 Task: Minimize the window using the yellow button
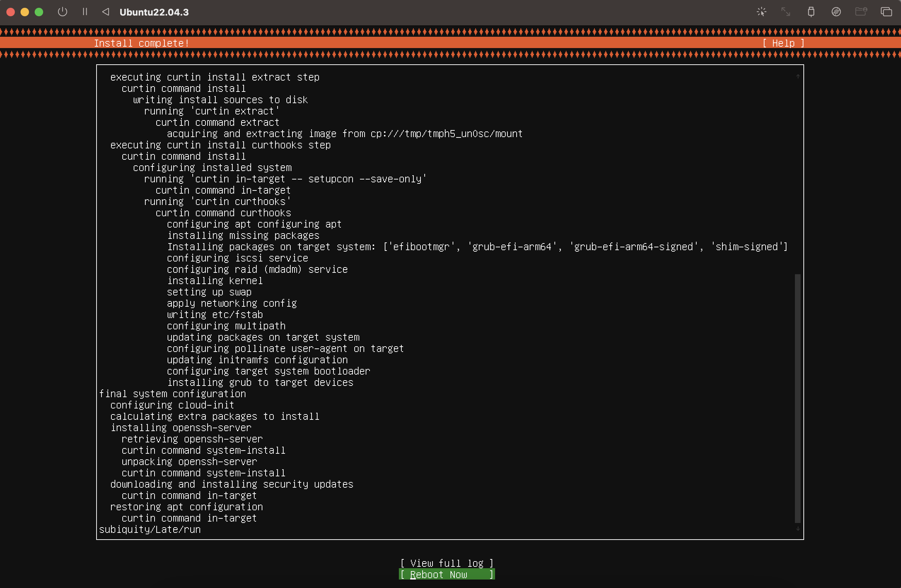pos(25,12)
